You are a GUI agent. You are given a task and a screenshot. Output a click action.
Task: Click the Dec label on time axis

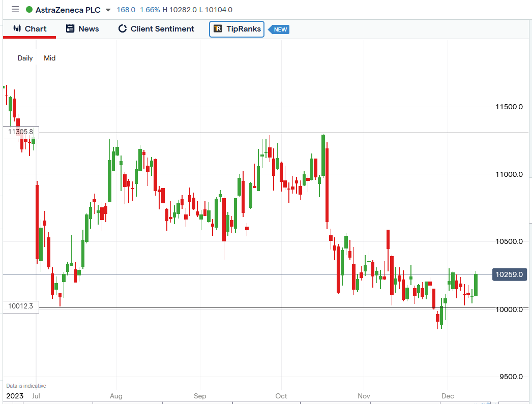click(x=448, y=396)
